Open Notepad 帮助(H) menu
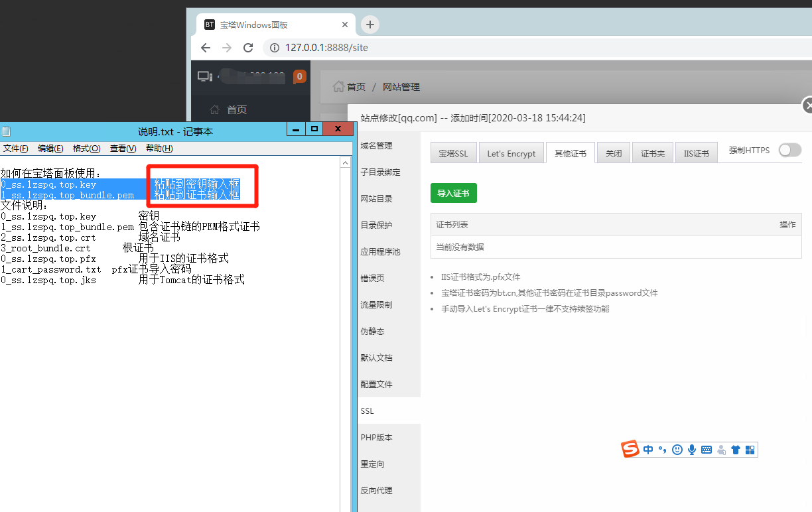 (159, 149)
